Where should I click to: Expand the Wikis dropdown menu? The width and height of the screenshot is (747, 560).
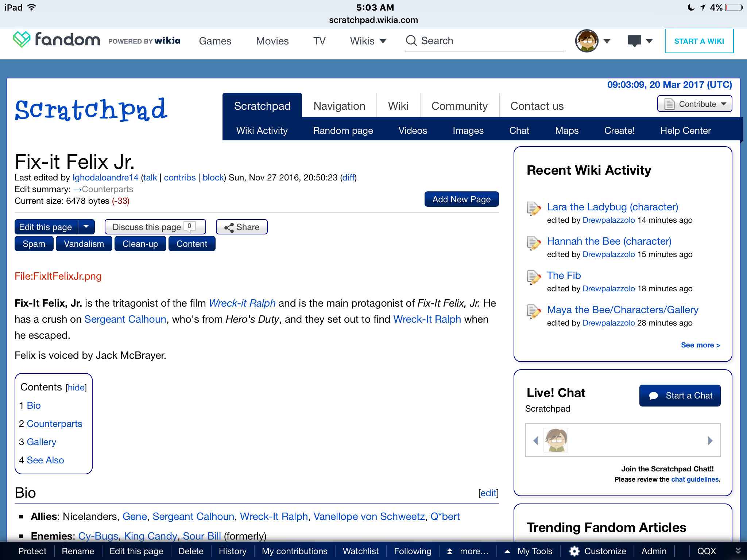click(368, 41)
